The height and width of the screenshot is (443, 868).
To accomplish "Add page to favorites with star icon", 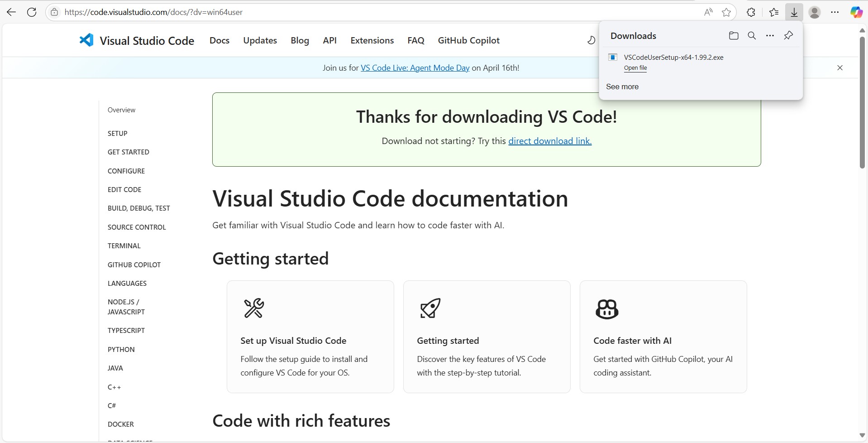I will tap(726, 12).
